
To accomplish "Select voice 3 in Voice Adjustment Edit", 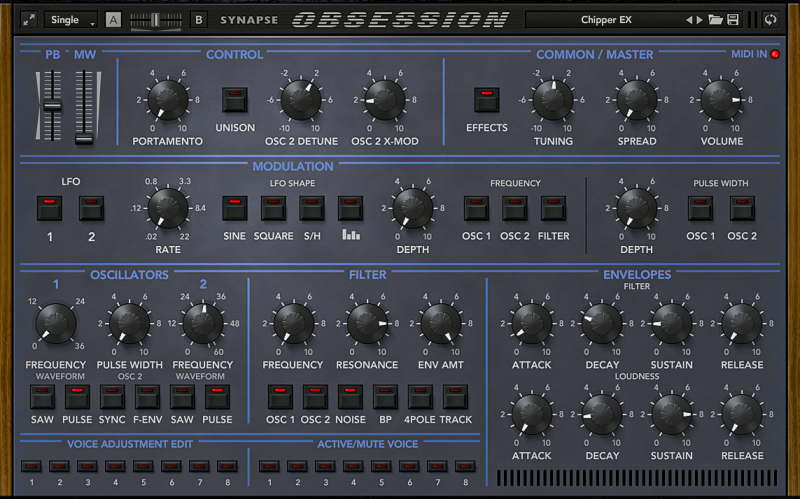I will point(87,466).
